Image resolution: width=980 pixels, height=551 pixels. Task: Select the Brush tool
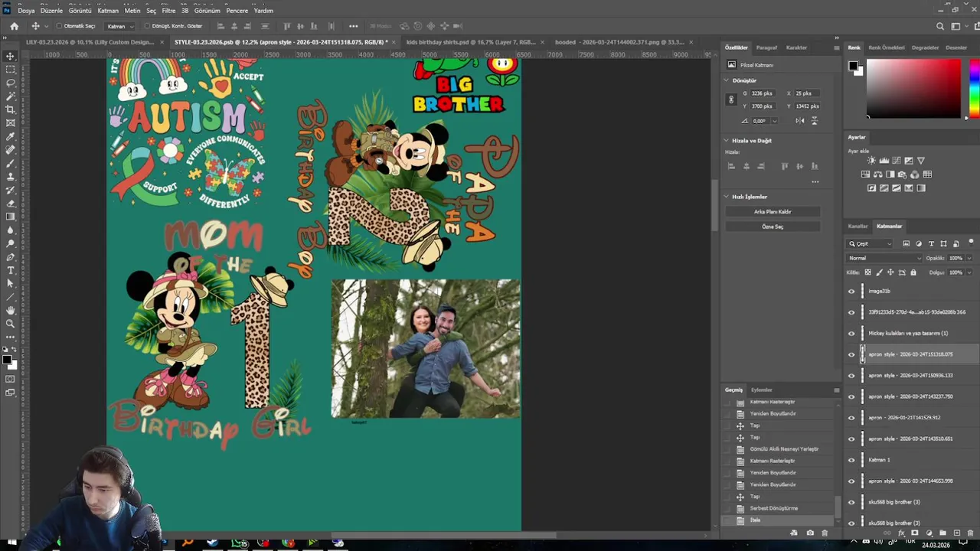pos(11,163)
